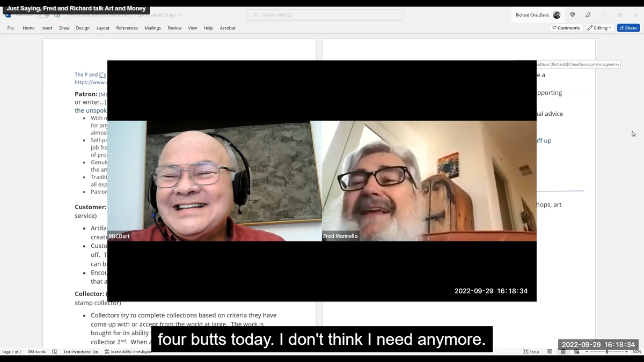Viewport: 644px width, 362px height.
Task: Open the Editing mode dropdown
Action: (599, 27)
